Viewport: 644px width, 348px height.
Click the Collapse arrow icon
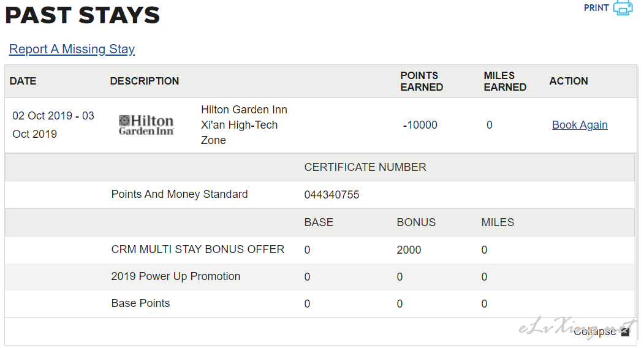pos(626,331)
